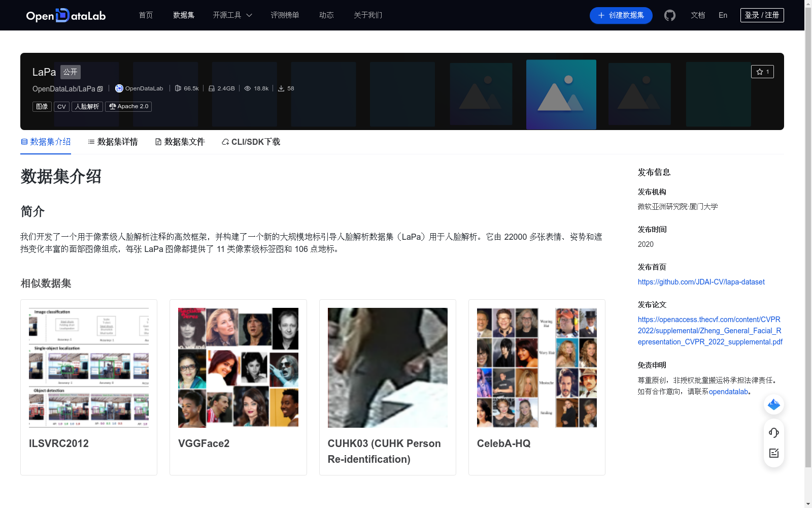Switch interface language to English with En
Image resolution: width=812 pixels, height=508 pixels.
[x=723, y=15]
